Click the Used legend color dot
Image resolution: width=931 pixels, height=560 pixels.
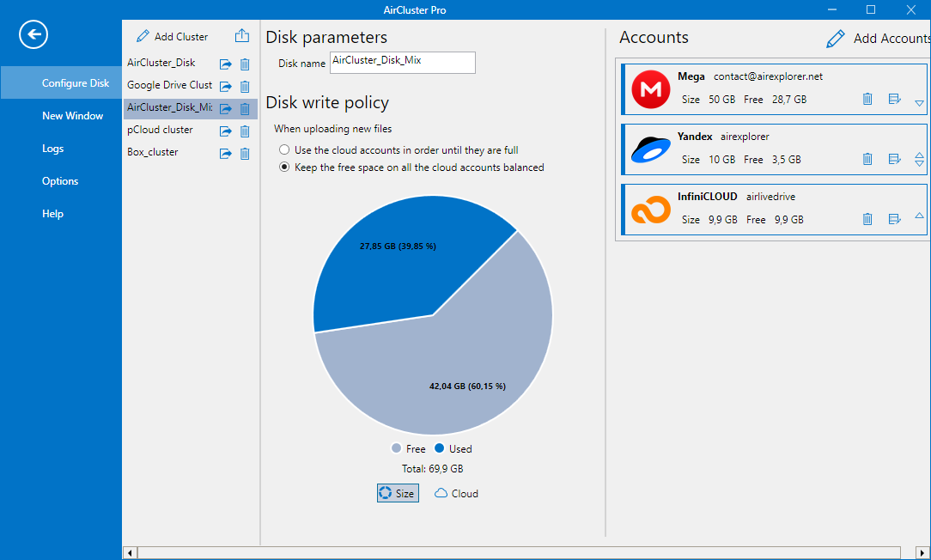(440, 447)
